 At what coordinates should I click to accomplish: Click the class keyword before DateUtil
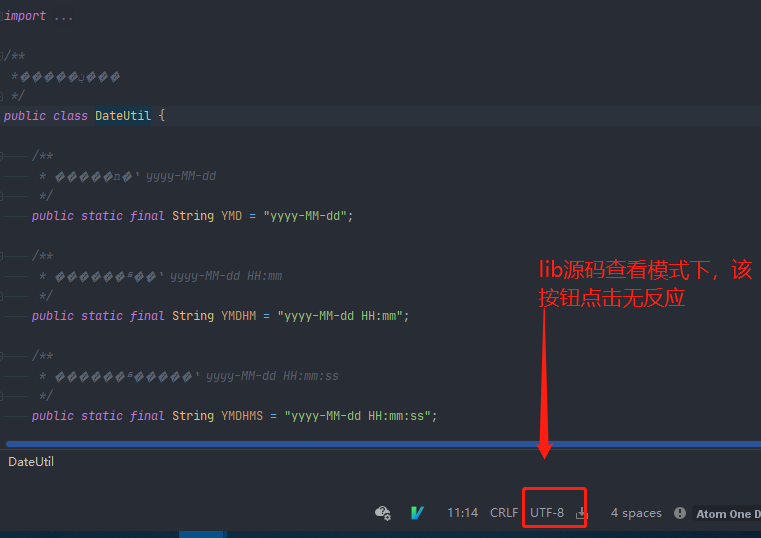(x=70, y=116)
